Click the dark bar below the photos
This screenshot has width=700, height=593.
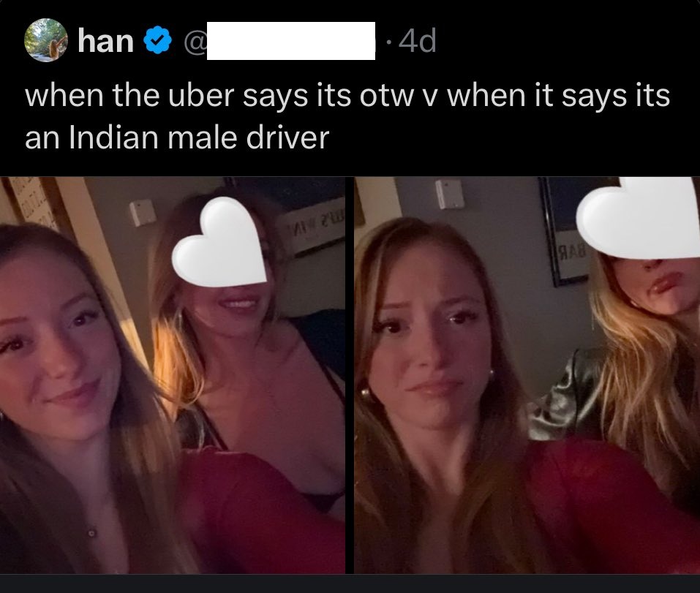click(x=350, y=583)
